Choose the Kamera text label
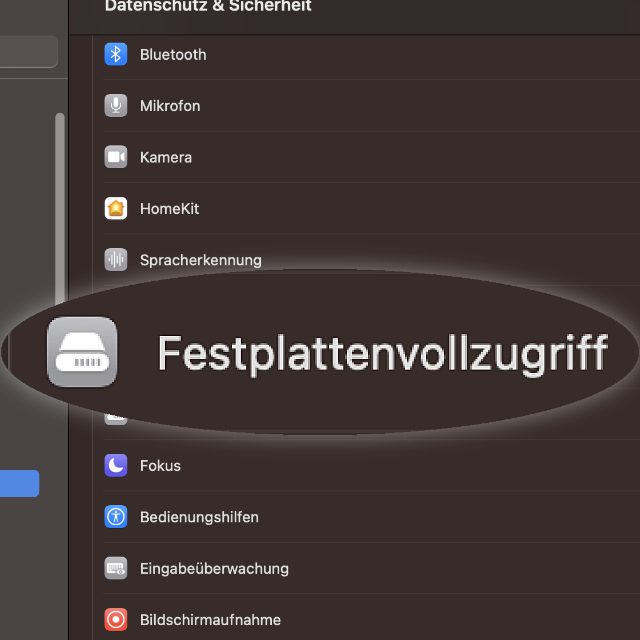 click(x=166, y=157)
